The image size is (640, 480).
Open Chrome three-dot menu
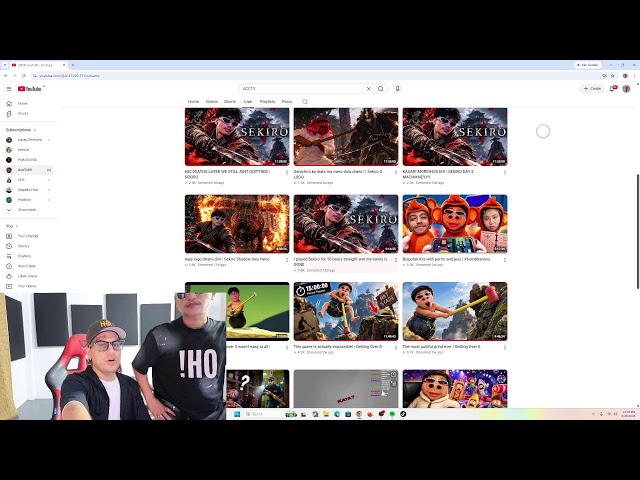pyautogui.click(x=634, y=76)
